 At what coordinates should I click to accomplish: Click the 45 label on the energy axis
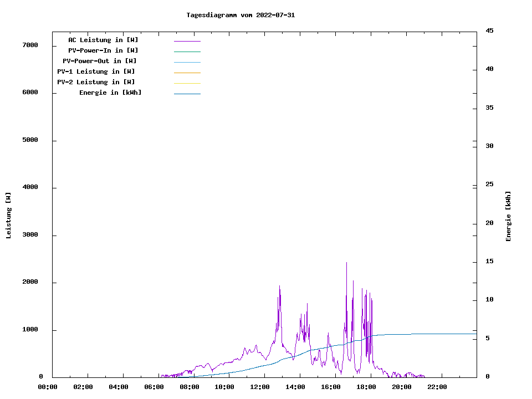click(x=489, y=30)
